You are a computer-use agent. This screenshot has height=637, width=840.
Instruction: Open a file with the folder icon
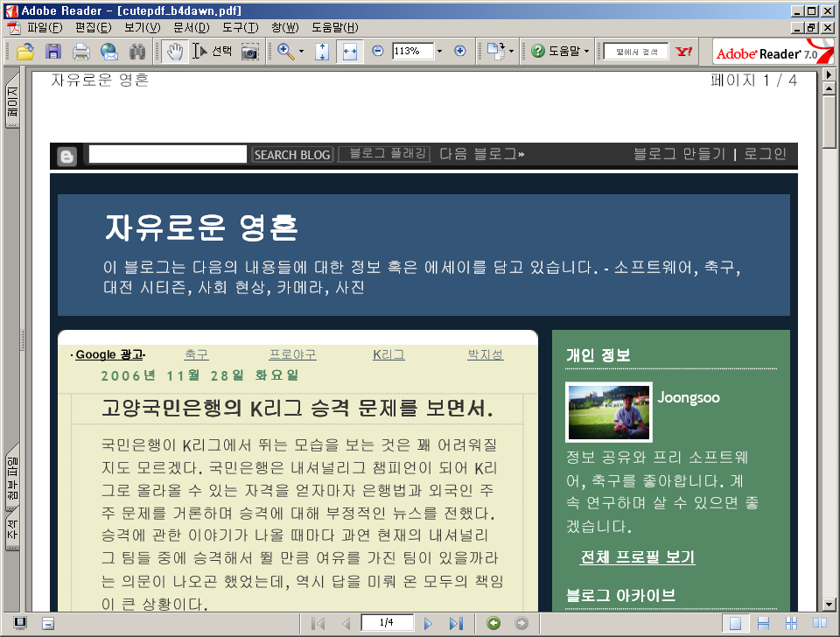25,52
